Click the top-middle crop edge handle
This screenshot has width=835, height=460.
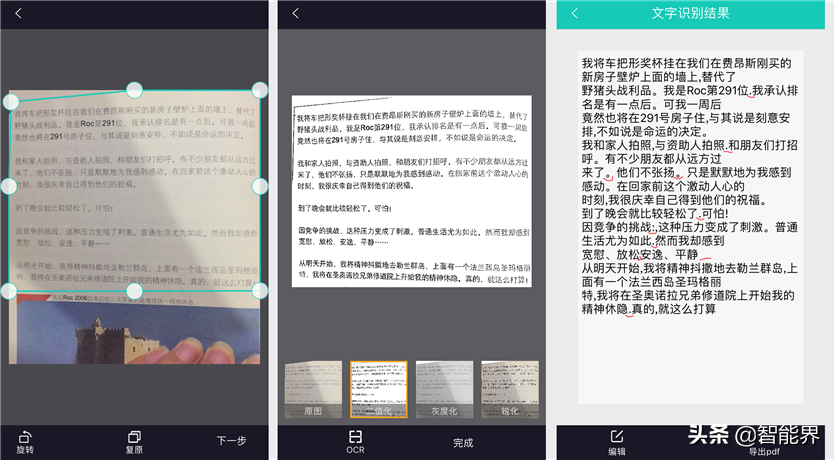click(x=134, y=90)
